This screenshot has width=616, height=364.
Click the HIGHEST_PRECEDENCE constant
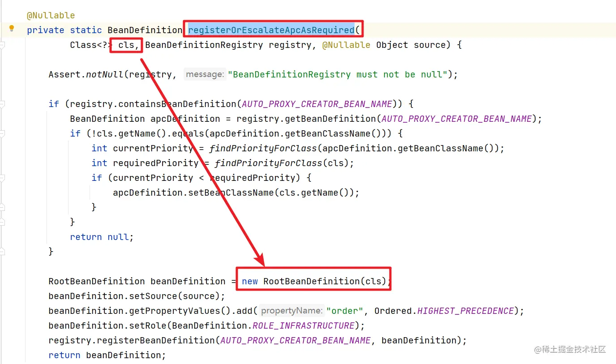point(466,311)
